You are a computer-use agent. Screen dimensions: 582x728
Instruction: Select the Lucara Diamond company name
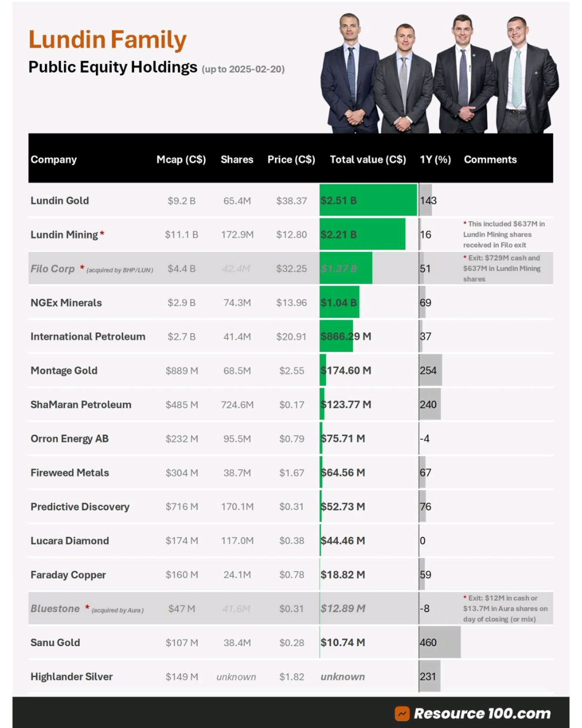pos(70,541)
